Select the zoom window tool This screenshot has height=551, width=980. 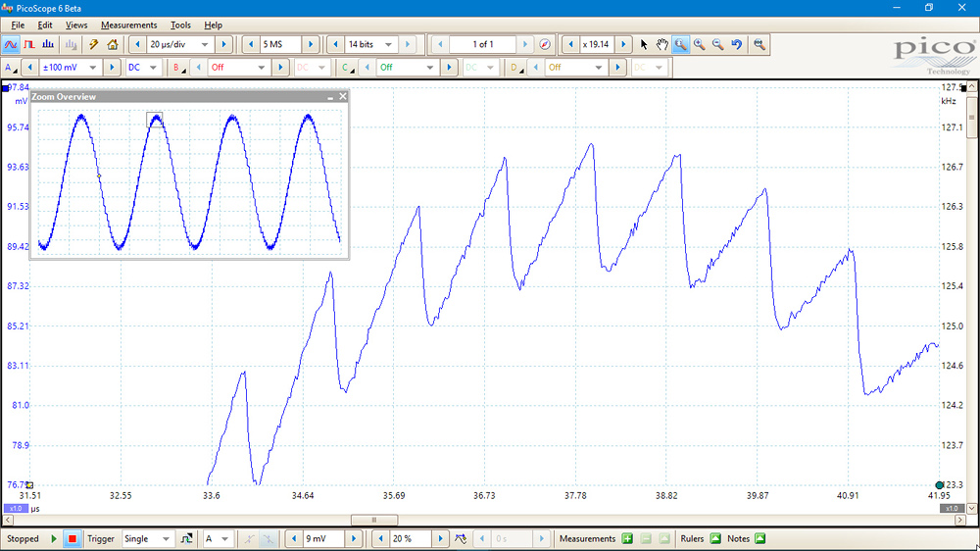click(681, 44)
